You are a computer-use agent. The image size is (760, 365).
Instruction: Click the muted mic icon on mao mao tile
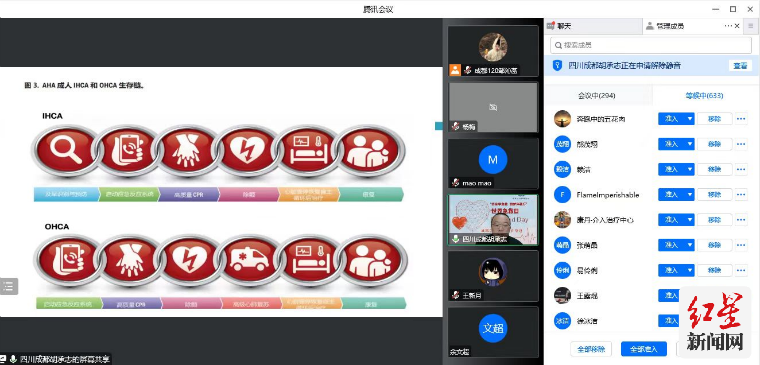click(455, 183)
